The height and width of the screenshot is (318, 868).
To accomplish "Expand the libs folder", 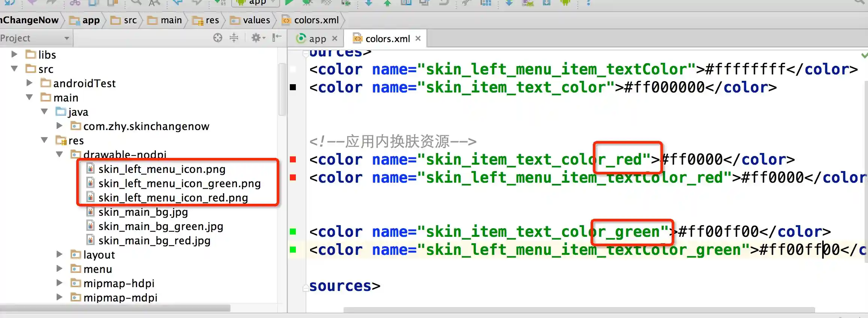I will (14, 55).
